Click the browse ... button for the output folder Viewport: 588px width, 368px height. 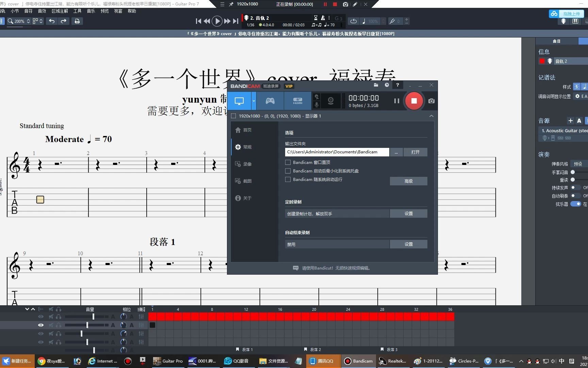(x=396, y=152)
